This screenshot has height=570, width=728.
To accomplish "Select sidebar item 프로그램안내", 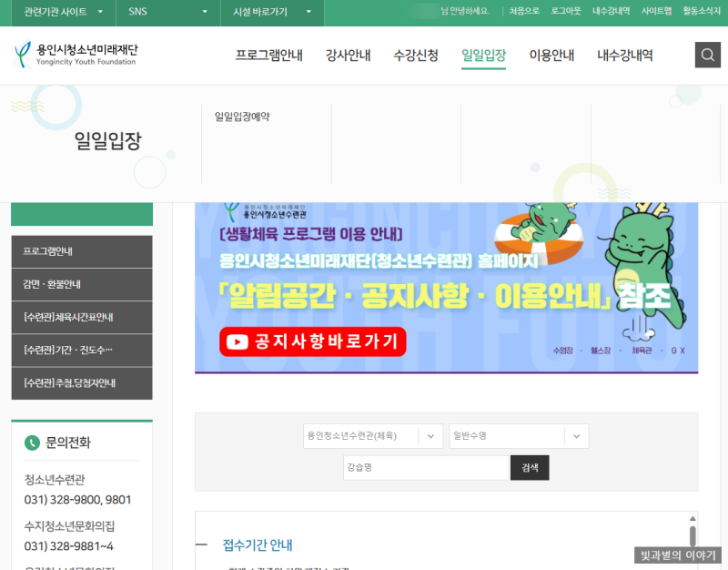I will coord(82,251).
